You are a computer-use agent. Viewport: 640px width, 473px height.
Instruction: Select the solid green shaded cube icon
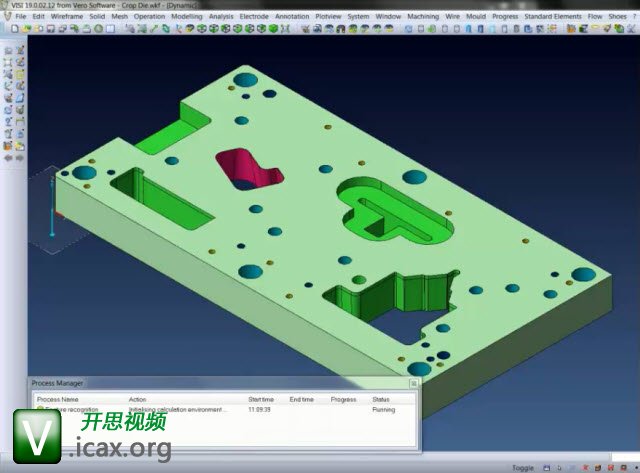pos(273,29)
